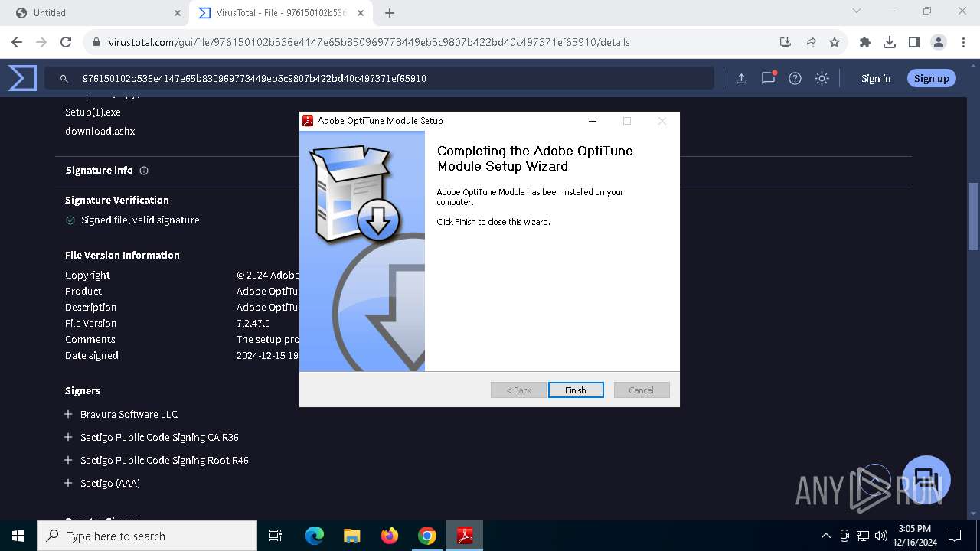The width and height of the screenshot is (980, 551).
Task: Launch Firefox from taskbar
Action: (390, 536)
